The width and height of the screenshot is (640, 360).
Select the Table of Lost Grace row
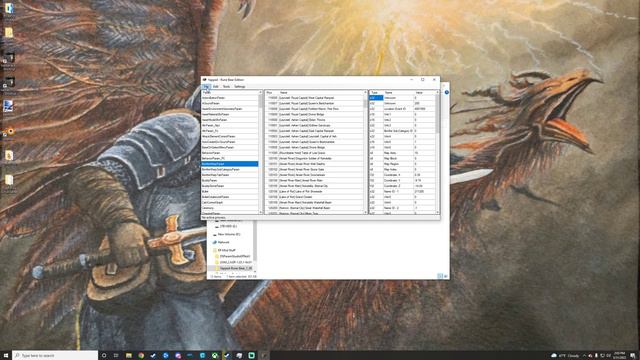(x=314, y=153)
